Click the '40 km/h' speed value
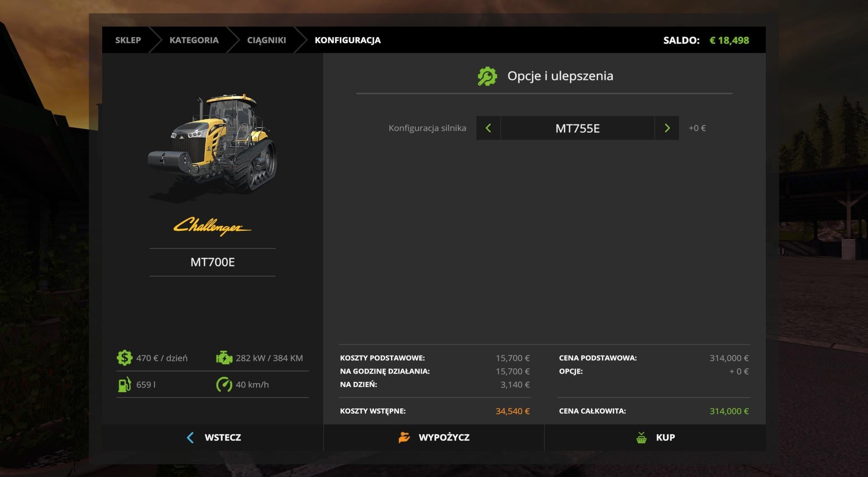Viewport: 868px width, 477px height. click(252, 384)
